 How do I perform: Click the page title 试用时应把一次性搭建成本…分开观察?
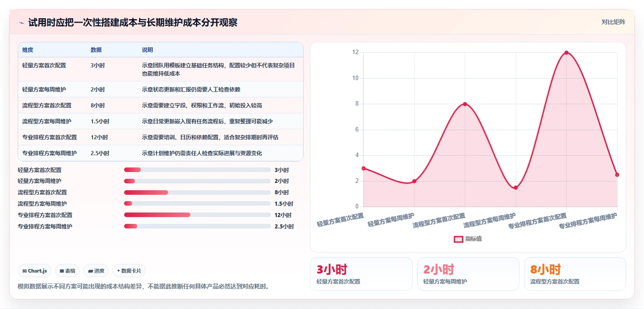(133, 23)
